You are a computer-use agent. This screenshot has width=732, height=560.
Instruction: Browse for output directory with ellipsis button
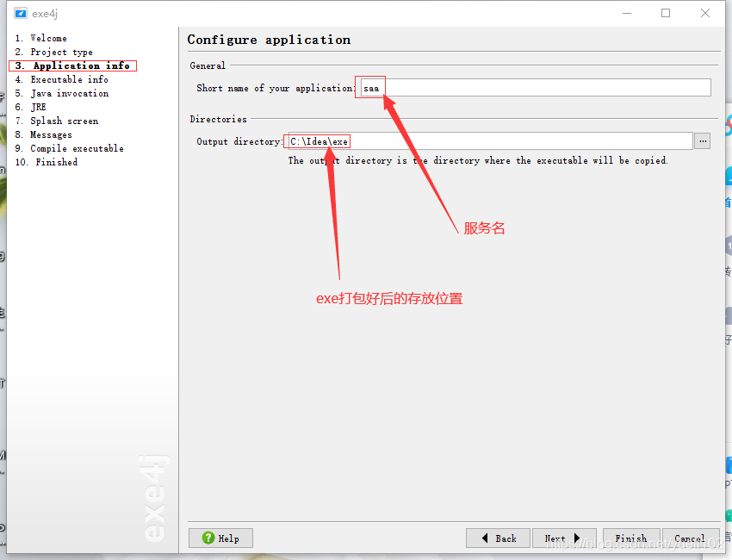point(702,141)
